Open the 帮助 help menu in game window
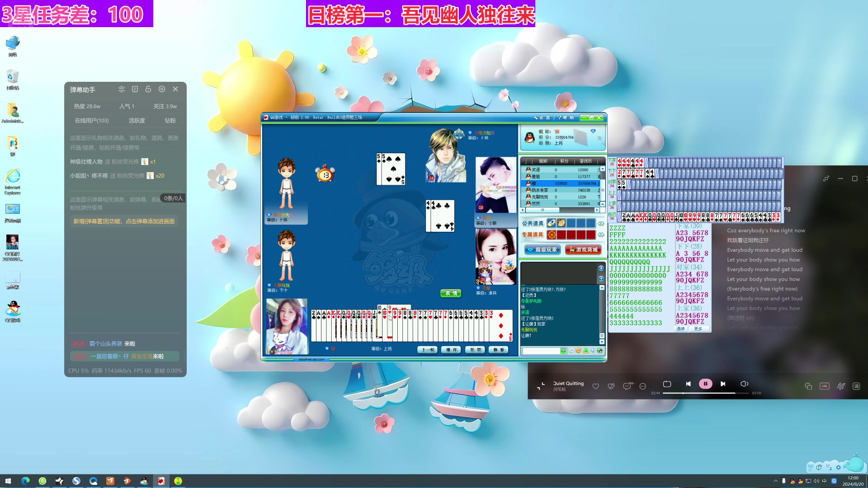The height and width of the screenshot is (488, 868). [x=566, y=117]
